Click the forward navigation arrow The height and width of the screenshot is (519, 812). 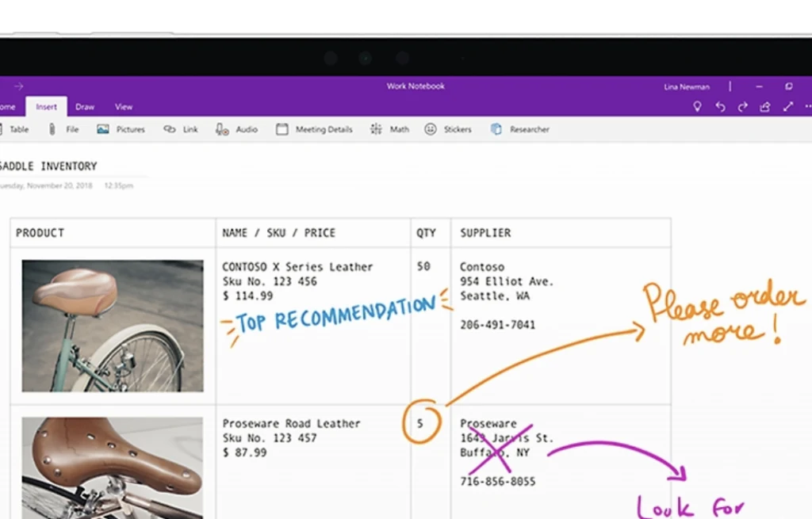(19, 86)
